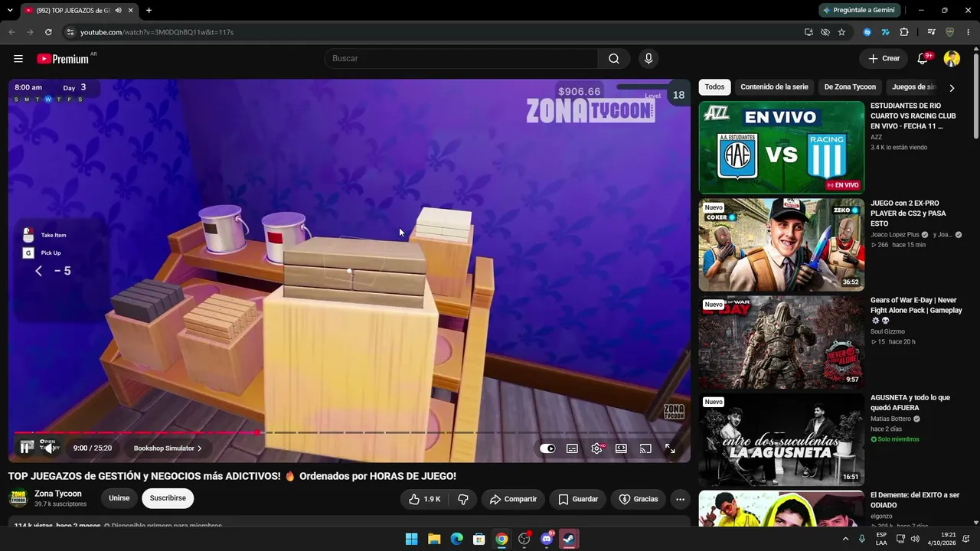Open Chrome's three-dot menu
980x551 pixels.
coord(968,32)
